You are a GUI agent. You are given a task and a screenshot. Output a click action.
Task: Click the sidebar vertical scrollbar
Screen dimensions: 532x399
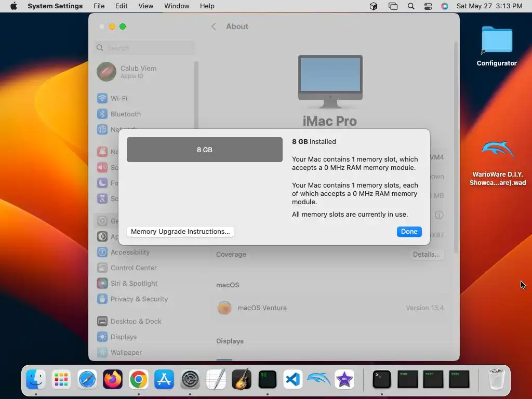[x=196, y=95]
